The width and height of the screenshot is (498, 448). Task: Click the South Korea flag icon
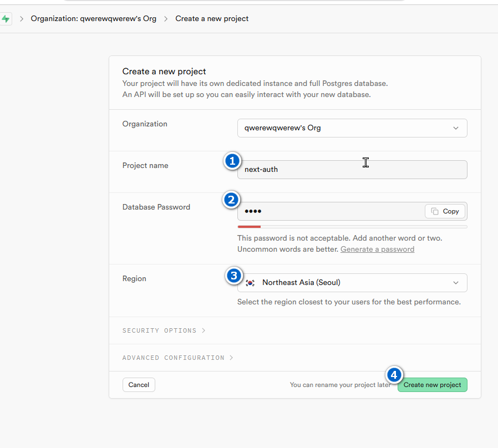pyautogui.click(x=251, y=283)
